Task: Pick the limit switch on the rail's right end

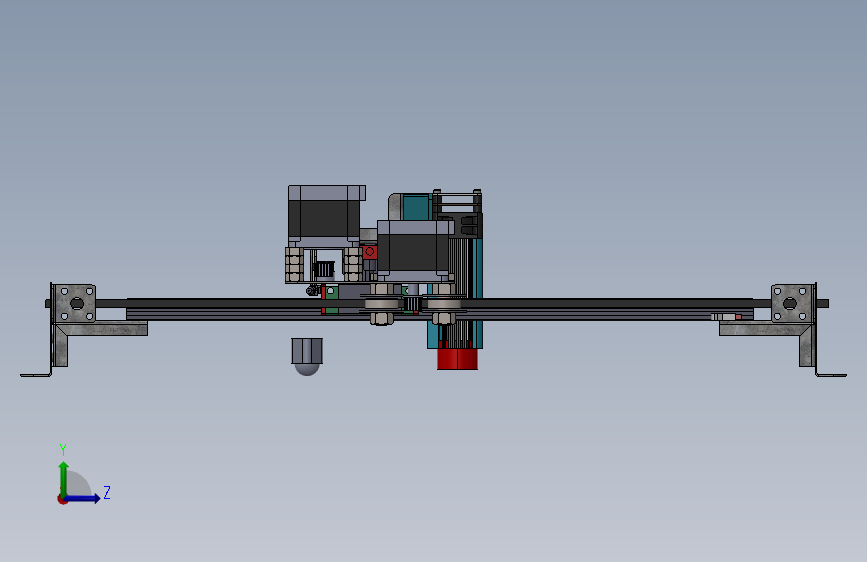Action: point(727,316)
